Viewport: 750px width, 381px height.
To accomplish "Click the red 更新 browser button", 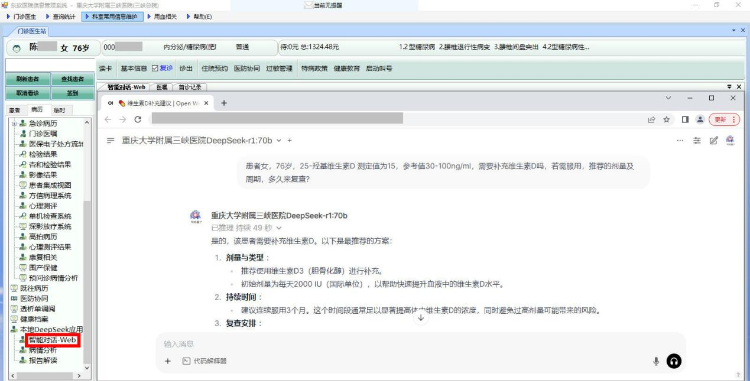I will tap(724, 120).
